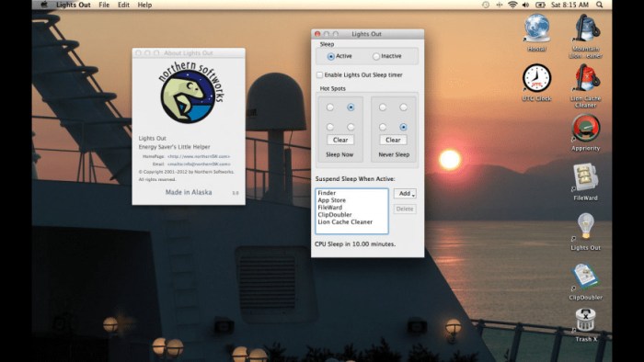The image size is (644, 362).
Task: Open the Hostal globe desktop icon
Action: click(536, 28)
